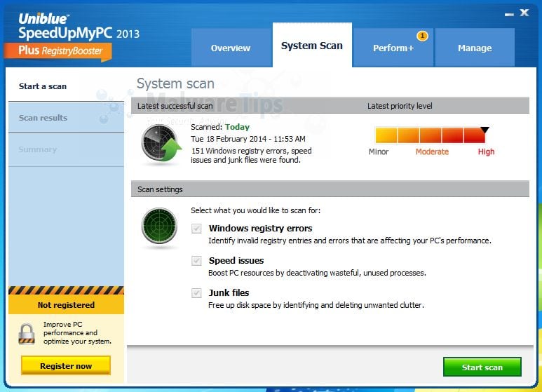Screen dimensions: 542x392
Task: Click the "Tue 18 February 2014 - 11:53 AM" date
Action: click(248, 139)
